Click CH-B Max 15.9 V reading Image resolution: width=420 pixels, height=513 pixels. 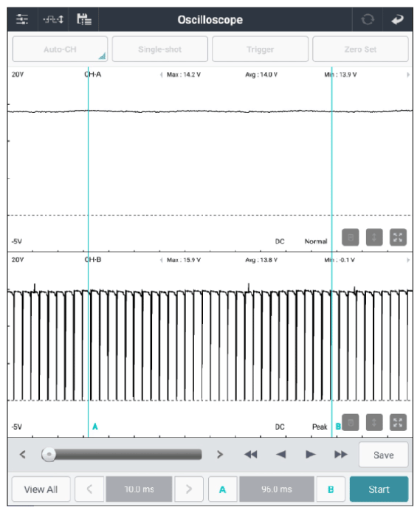click(184, 260)
